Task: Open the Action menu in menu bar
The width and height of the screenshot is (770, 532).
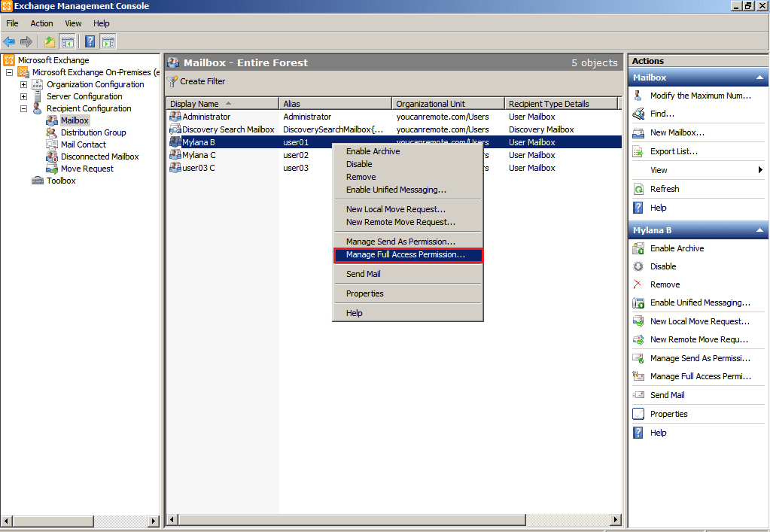Action: click(41, 23)
